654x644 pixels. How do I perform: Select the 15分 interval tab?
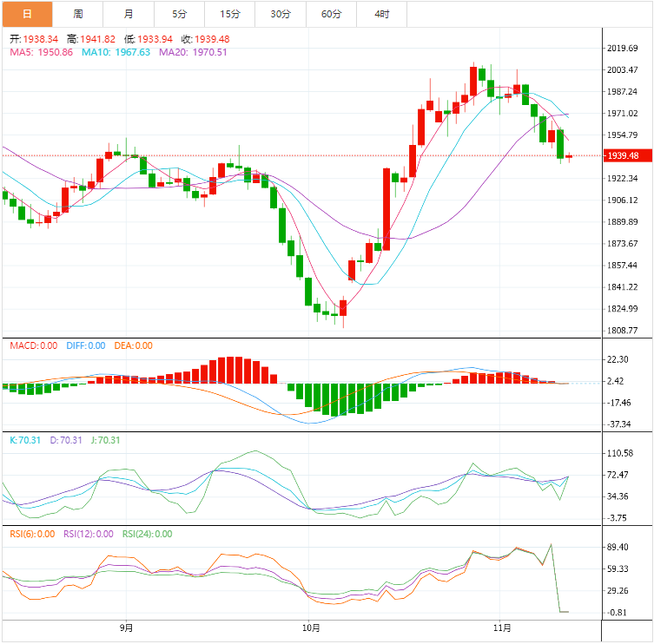click(230, 14)
